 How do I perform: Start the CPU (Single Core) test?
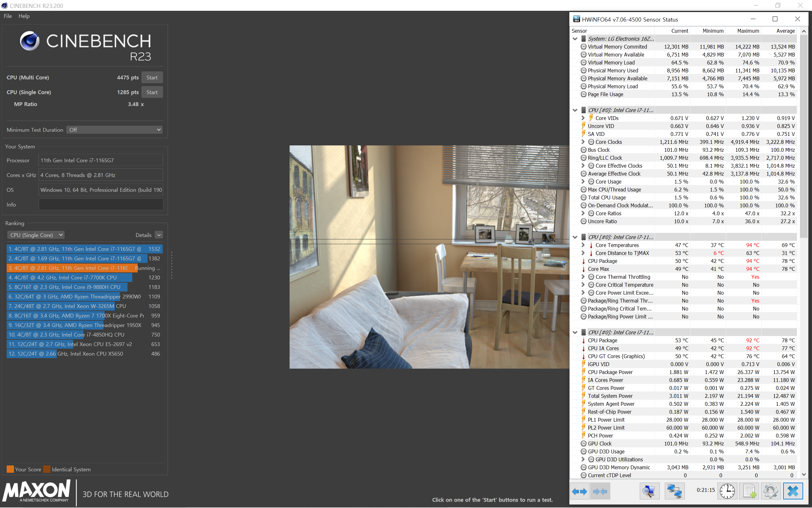(152, 92)
